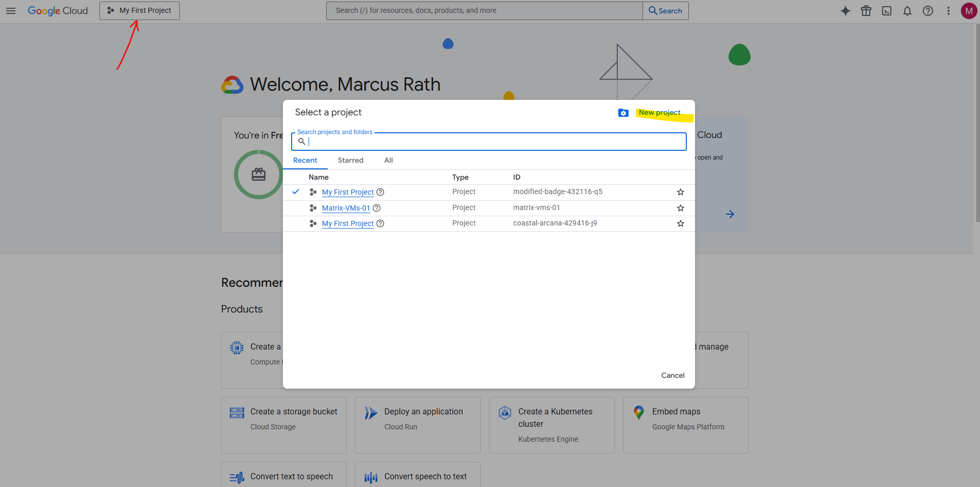Click help icon beside modified-badge My First Project
This screenshot has height=487, width=980.
coord(380,192)
